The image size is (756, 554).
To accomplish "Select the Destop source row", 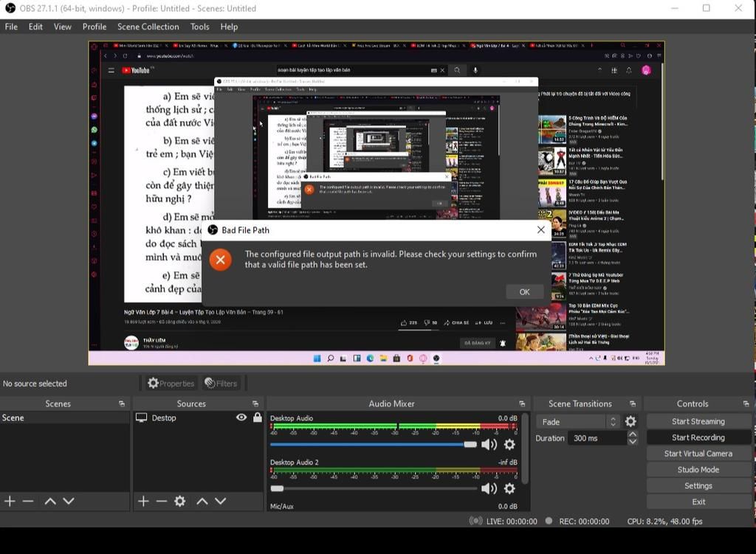I will [x=198, y=418].
